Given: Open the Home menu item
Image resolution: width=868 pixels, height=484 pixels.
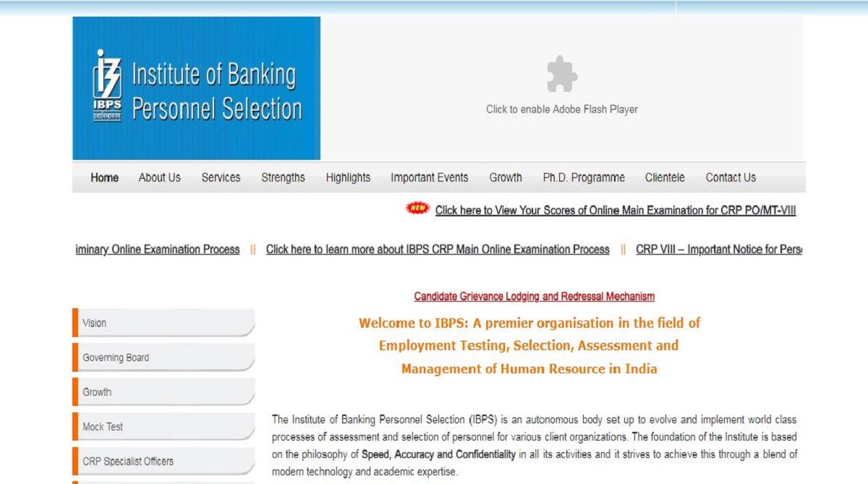Looking at the screenshot, I should (105, 177).
